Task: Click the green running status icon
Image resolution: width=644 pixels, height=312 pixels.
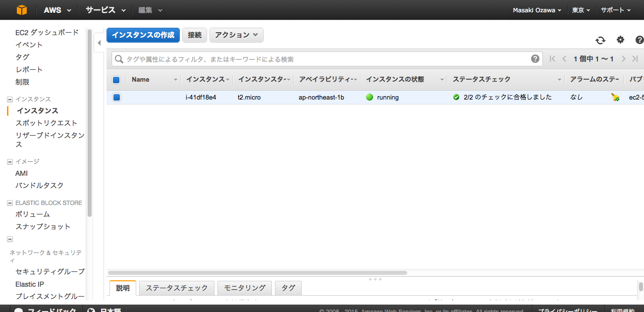Action: click(370, 98)
